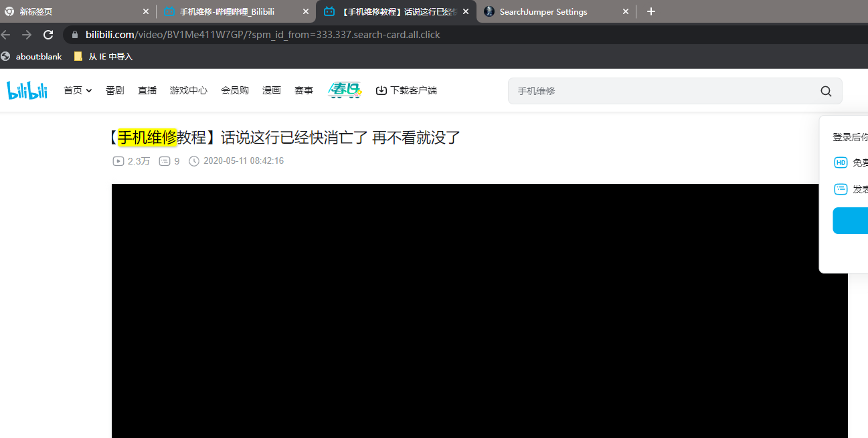
Task: Reload the current page
Action: (x=48, y=34)
